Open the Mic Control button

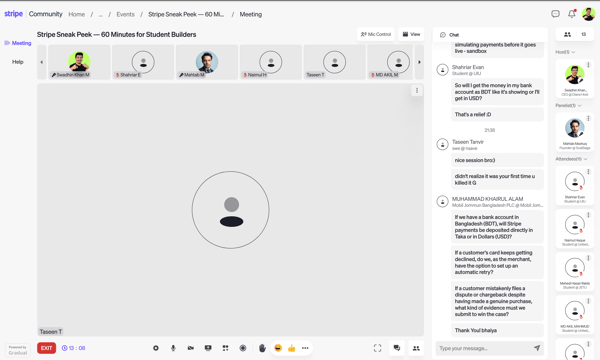point(376,34)
